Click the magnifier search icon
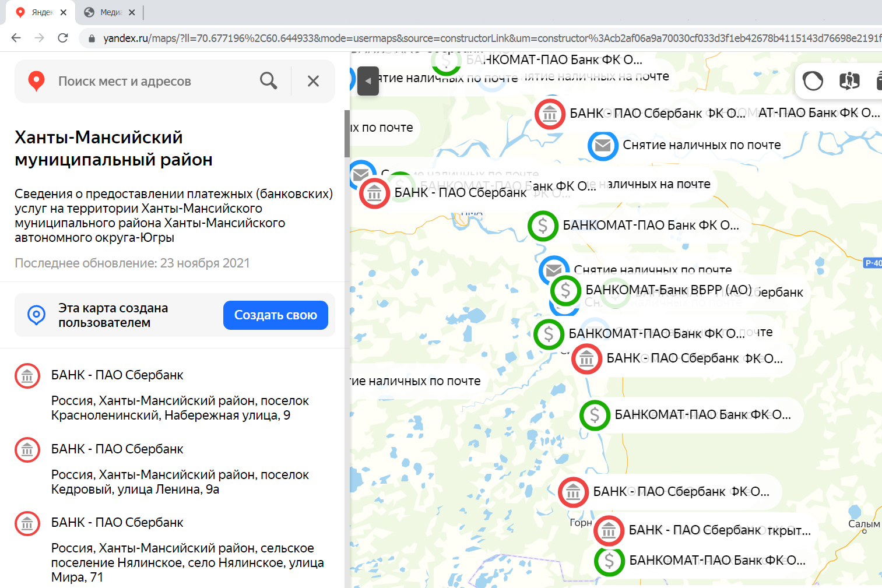Image resolution: width=882 pixels, height=588 pixels. 268,81
